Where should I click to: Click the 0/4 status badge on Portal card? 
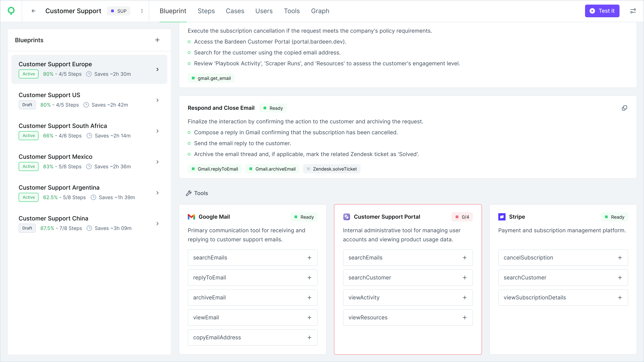tap(462, 217)
